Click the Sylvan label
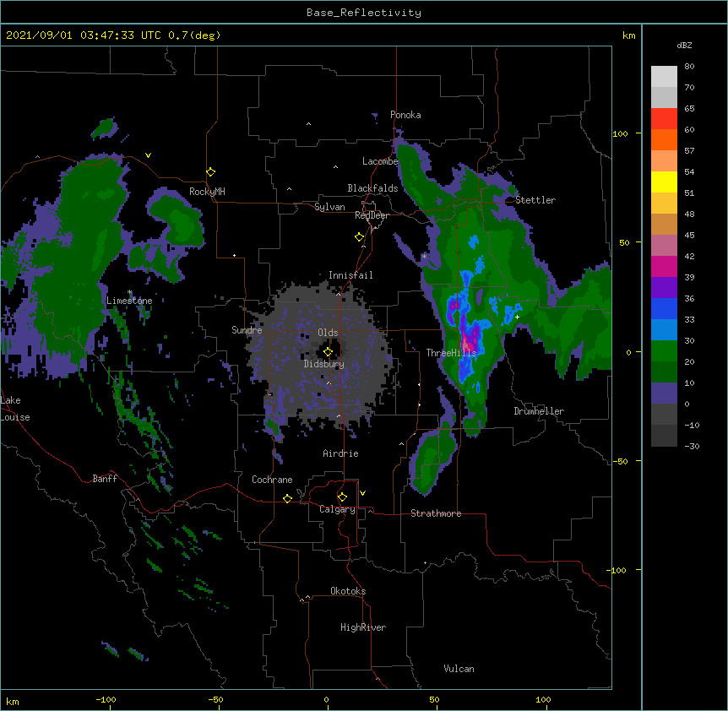The image size is (728, 711). [x=329, y=207]
